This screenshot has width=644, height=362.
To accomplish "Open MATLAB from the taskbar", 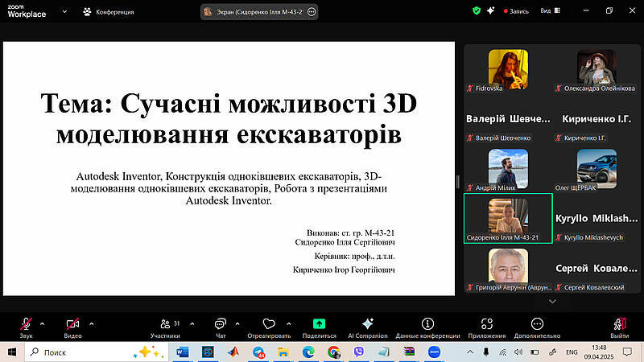I will pos(233,352).
